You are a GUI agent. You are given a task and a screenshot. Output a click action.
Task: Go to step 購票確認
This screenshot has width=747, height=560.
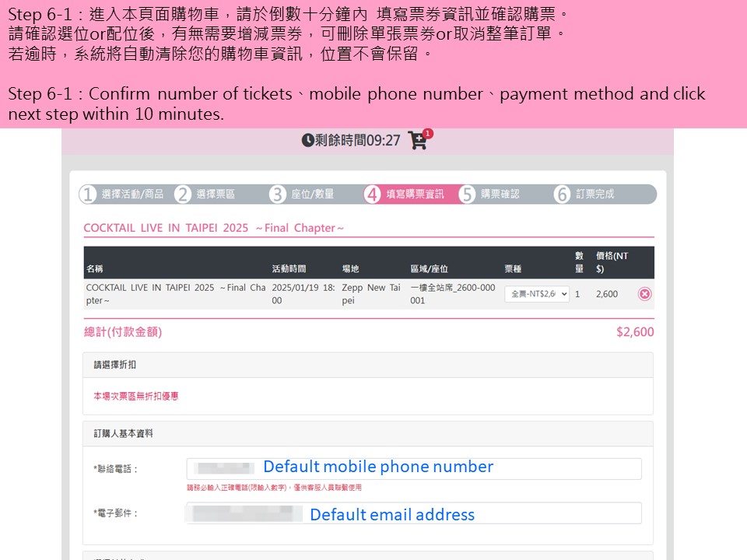[500, 194]
